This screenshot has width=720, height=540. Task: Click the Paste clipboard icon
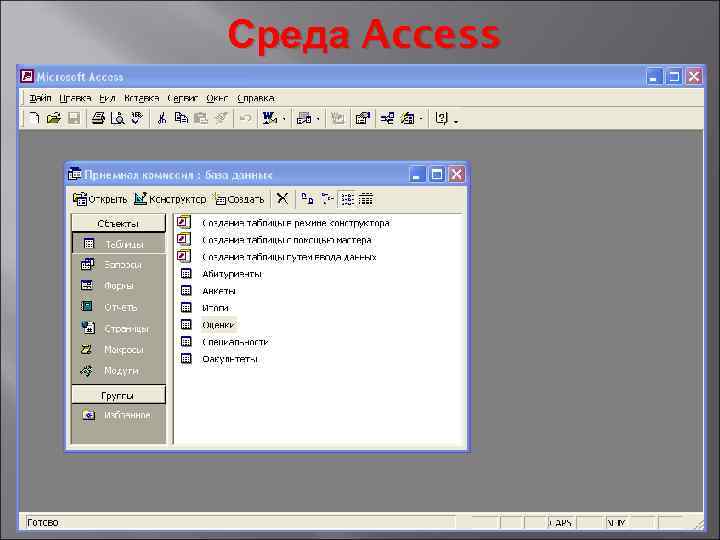click(x=201, y=118)
